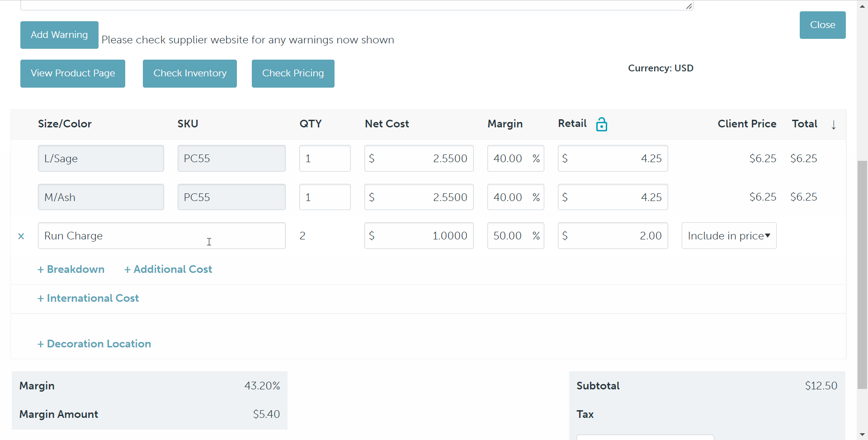The image size is (868, 440).
Task: Click the vertical scrollbar down arrow
Action: pos(862,435)
